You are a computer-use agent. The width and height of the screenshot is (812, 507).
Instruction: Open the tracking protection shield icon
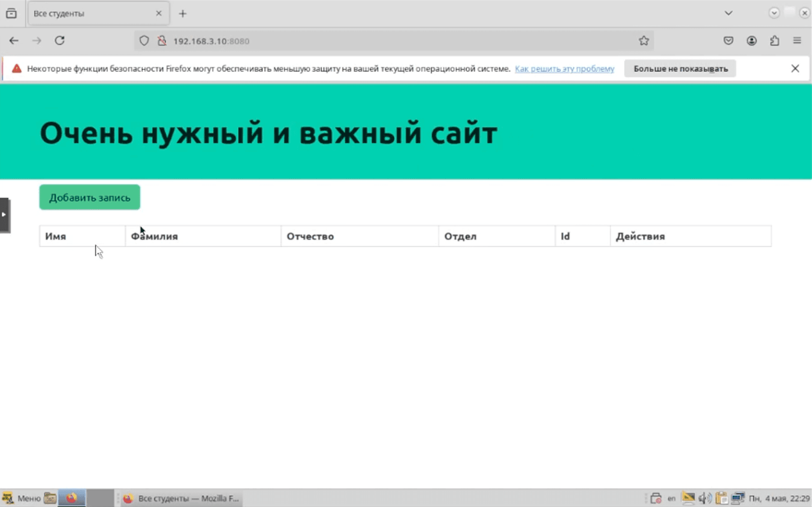click(144, 41)
